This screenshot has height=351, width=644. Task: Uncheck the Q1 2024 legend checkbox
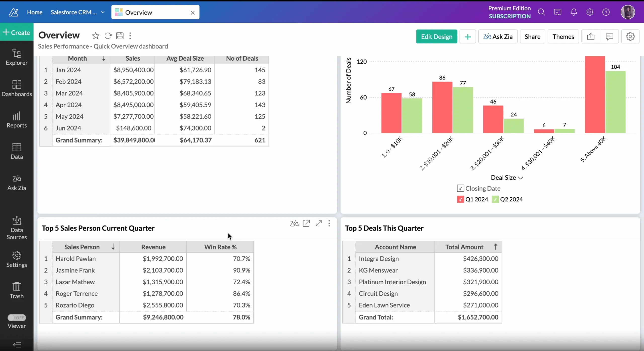click(x=460, y=199)
